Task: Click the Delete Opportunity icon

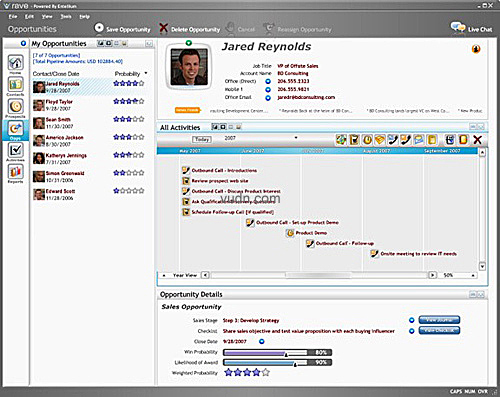Action: pyautogui.click(x=163, y=28)
